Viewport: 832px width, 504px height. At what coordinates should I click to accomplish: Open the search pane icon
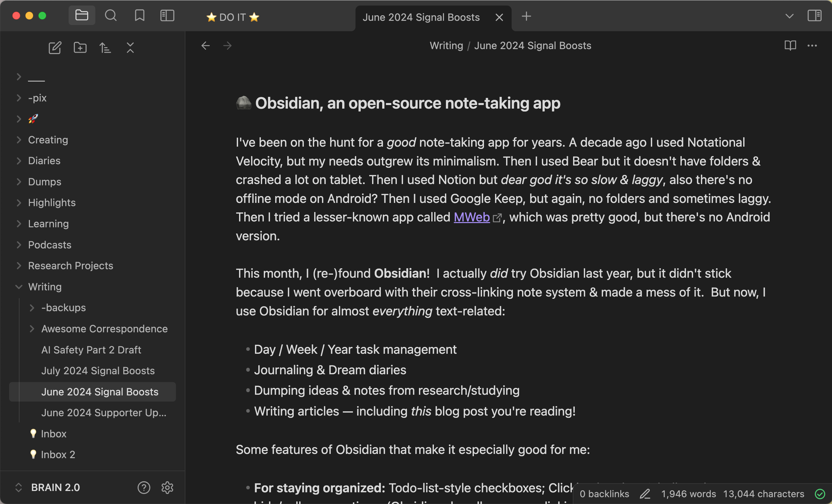(x=110, y=16)
